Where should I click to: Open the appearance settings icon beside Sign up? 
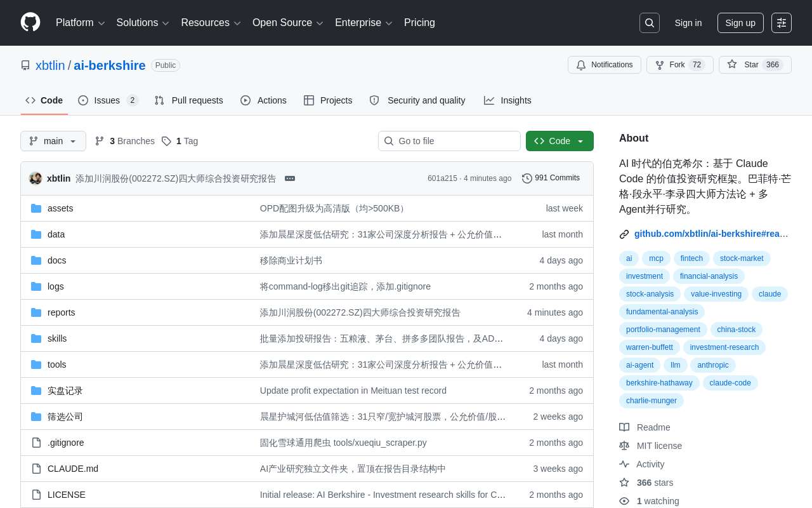tap(782, 23)
